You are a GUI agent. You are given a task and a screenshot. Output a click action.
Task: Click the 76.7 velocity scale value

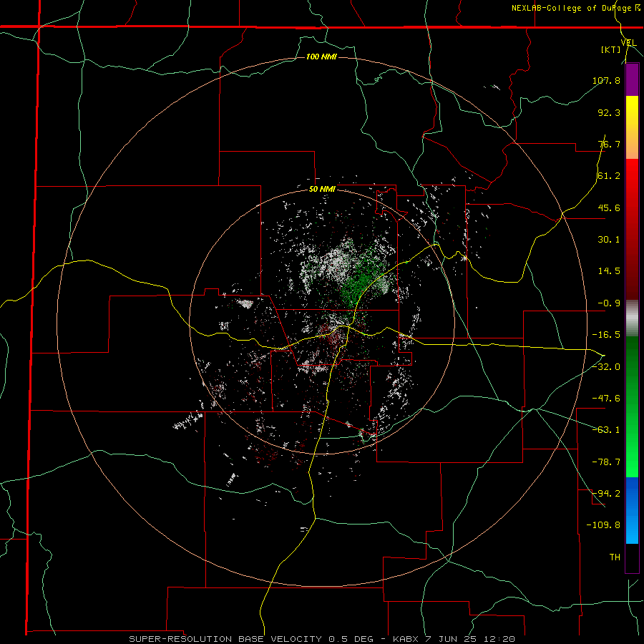pyautogui.click(x=609, y=144)
